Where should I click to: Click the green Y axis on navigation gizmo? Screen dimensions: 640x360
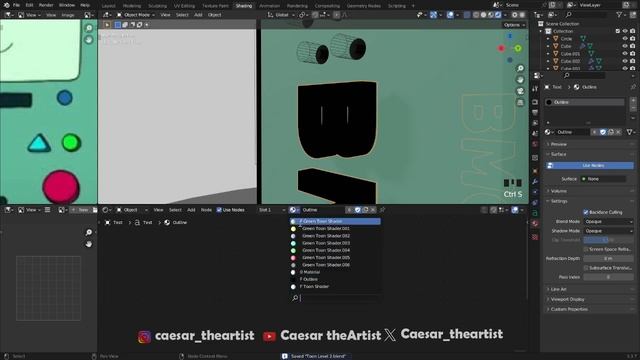tap(518, 49)
